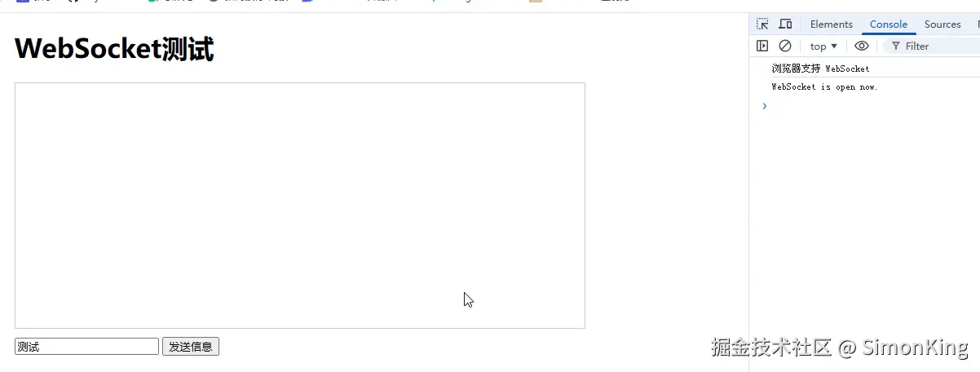The image size is (980, 372).
Task: Show the console sidebar panel icon
Action: pyautogui.click(x=762, y=46)
